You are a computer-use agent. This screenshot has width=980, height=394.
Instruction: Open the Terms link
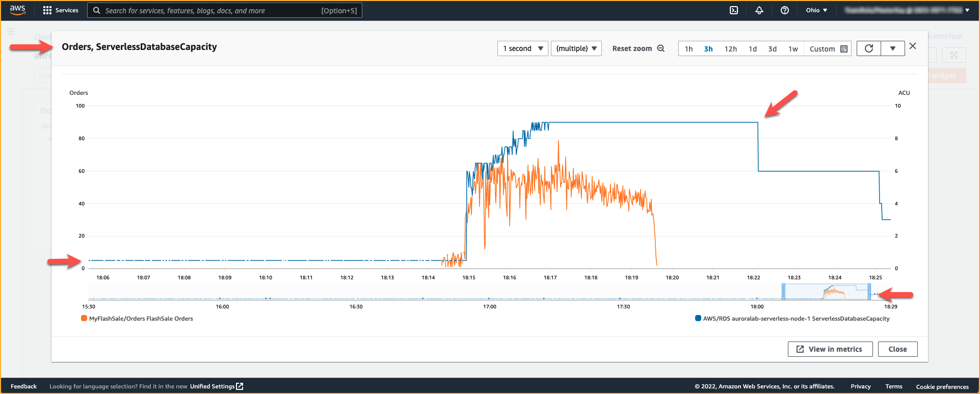pos(894,386)
